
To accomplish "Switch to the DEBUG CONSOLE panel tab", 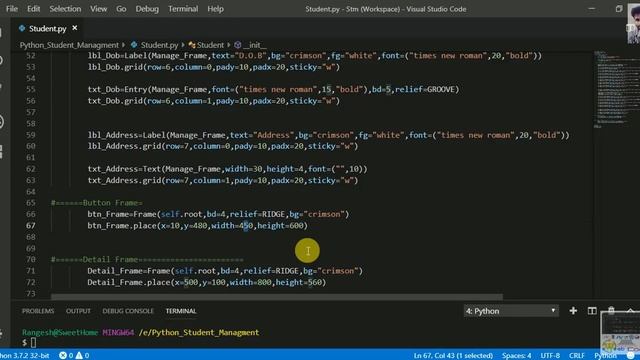I will pyautogui.click(x=128, y=311).
